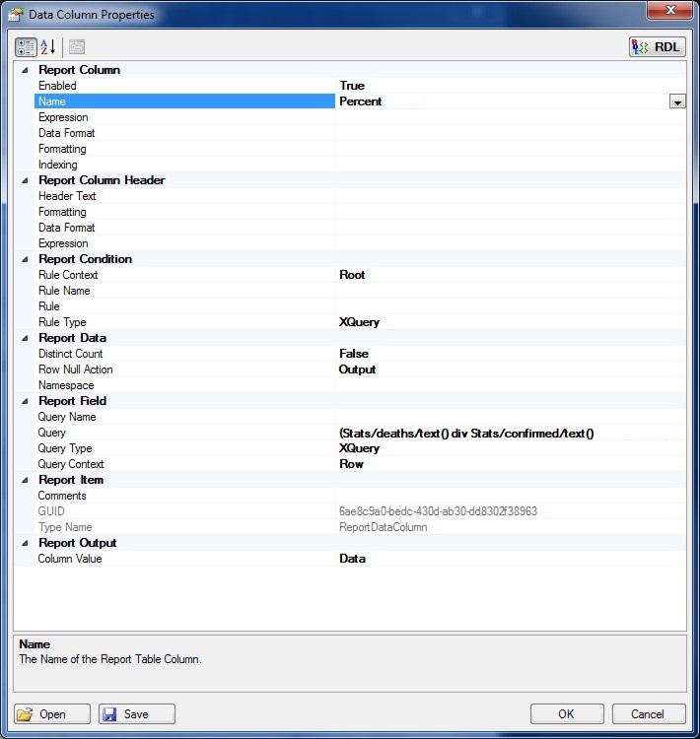Collapse the Report Column category

[x=25, y=71]
